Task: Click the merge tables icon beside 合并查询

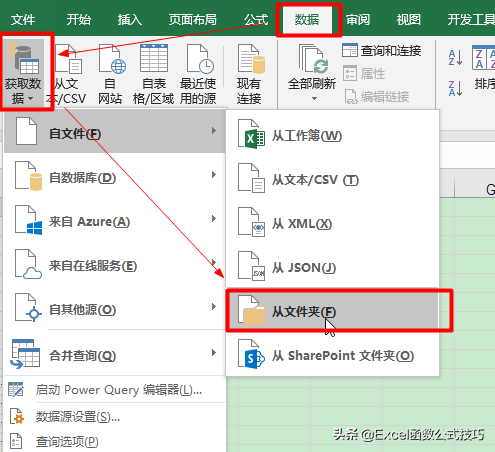Action: click(25, 354)
